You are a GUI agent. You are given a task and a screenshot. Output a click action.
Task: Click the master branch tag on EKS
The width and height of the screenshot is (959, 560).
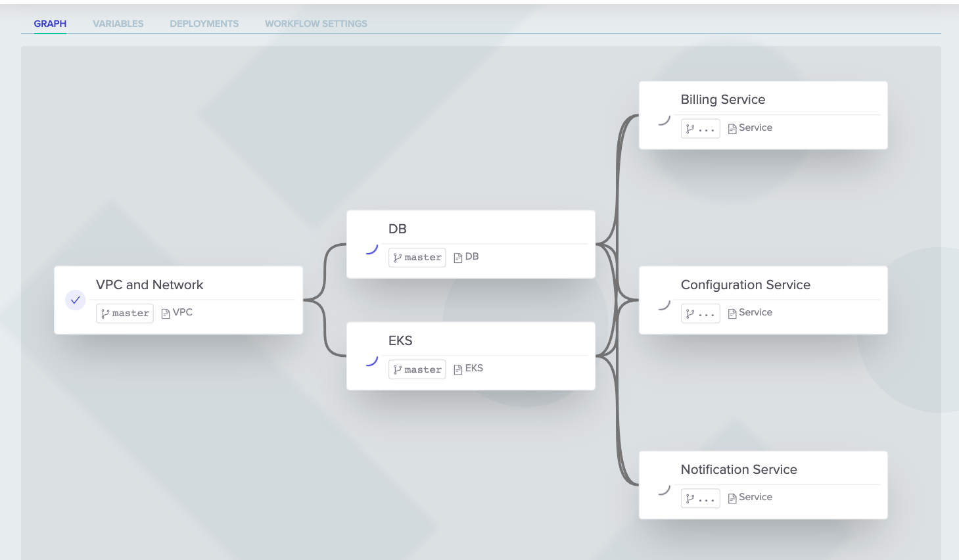tap(417, 369)
